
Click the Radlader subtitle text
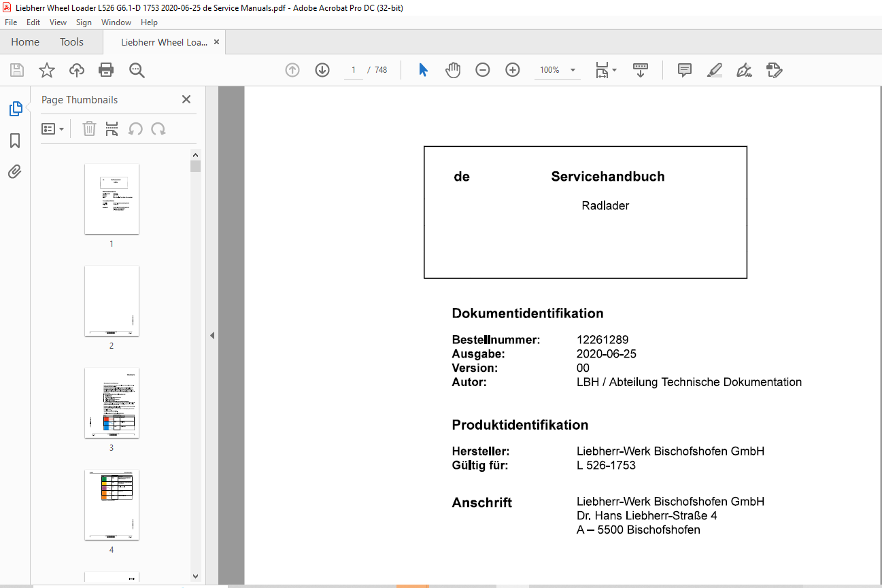point(605,206)
